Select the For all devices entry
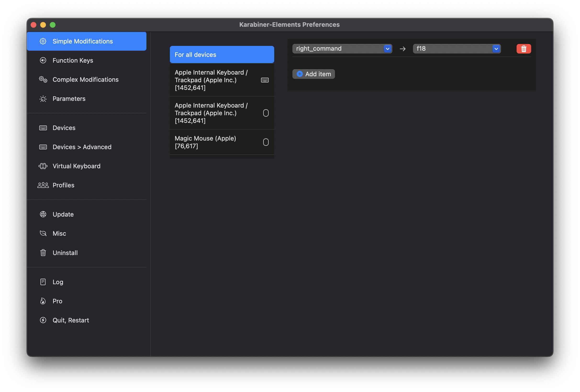The width and height of the screenshot is (580, 392). tap(222, 54)
